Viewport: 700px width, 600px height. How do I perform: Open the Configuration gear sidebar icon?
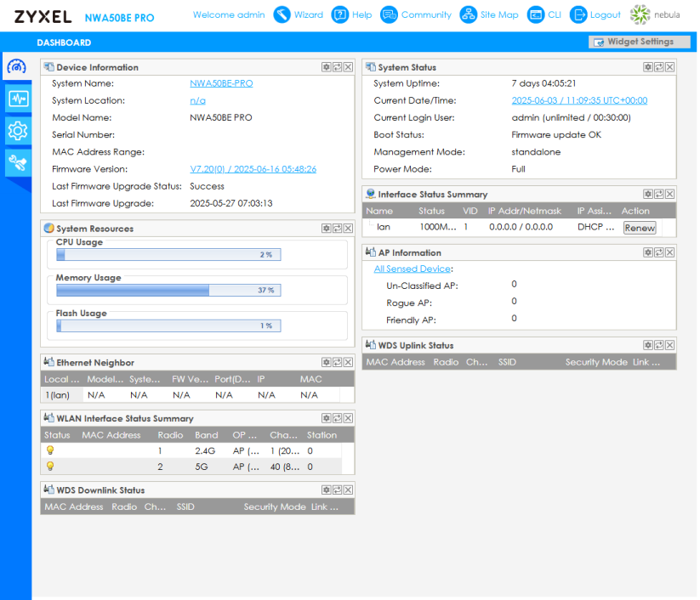[x=17, y=131]
